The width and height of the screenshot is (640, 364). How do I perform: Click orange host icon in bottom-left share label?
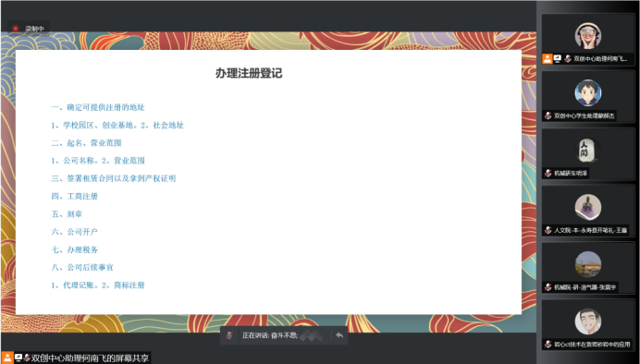pyautogui.click(x=7, y=358)
